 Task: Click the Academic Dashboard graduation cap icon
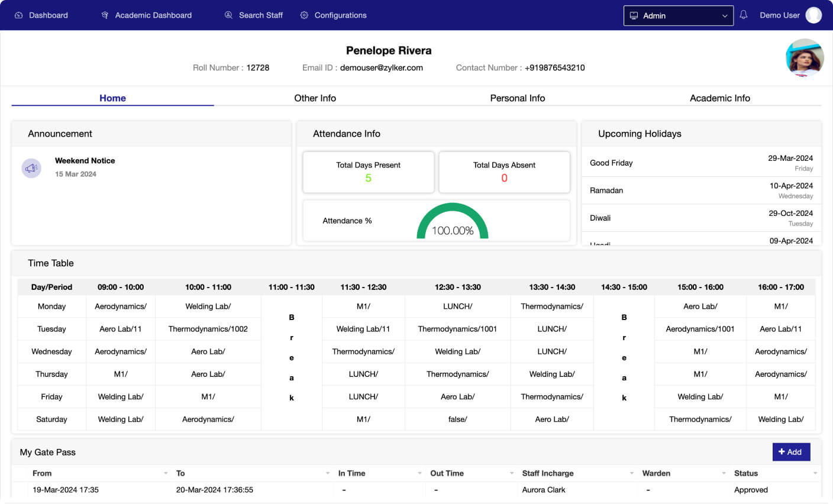[105, 15]
